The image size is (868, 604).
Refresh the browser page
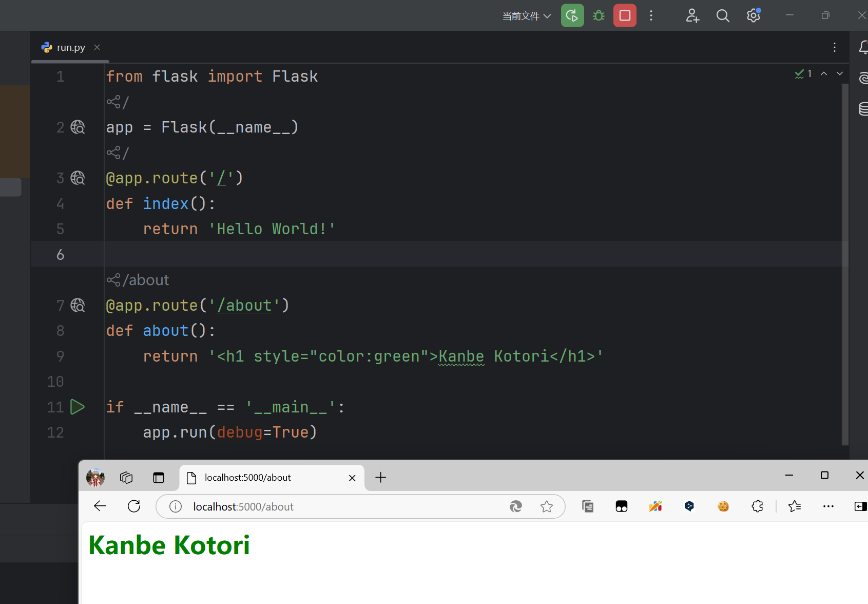[134, 506]
